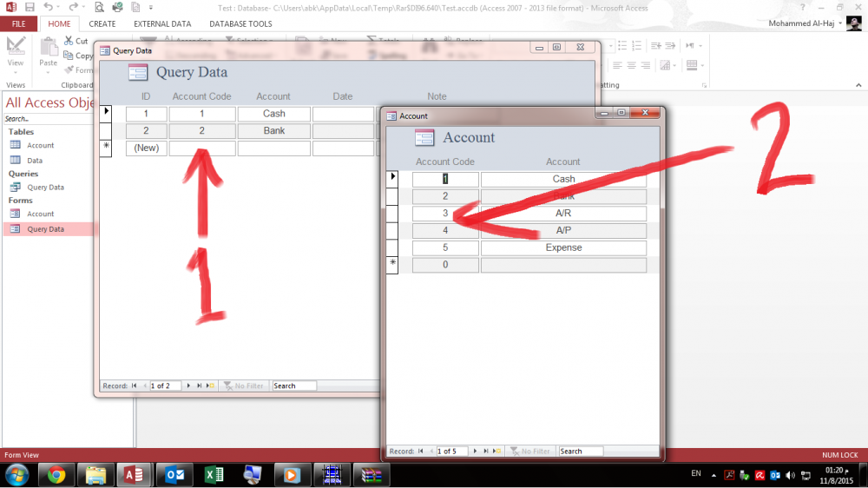
Task: Open Outlook from the taskbar
Action: tap(174, 475)
